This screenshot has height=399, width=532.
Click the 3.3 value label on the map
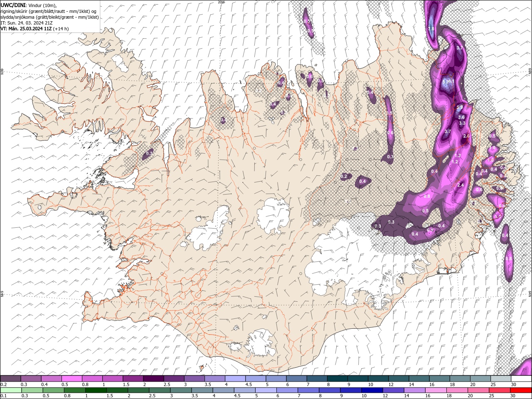coord(462,123)
